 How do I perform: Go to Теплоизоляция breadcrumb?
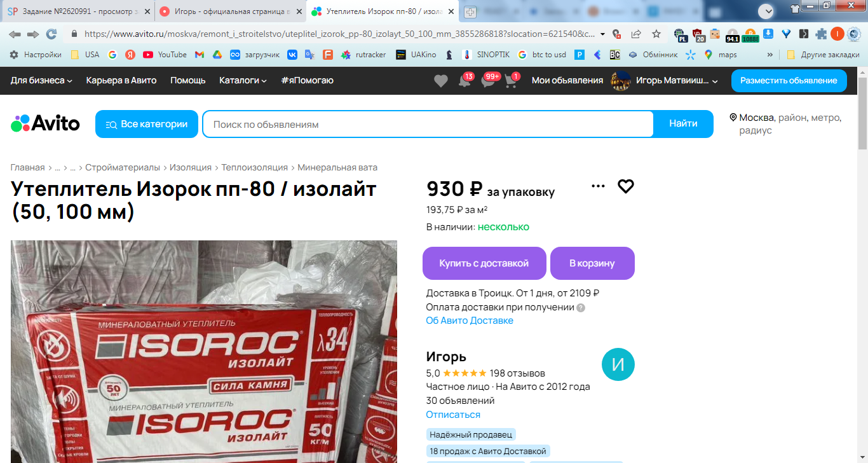tap(254, 167)
